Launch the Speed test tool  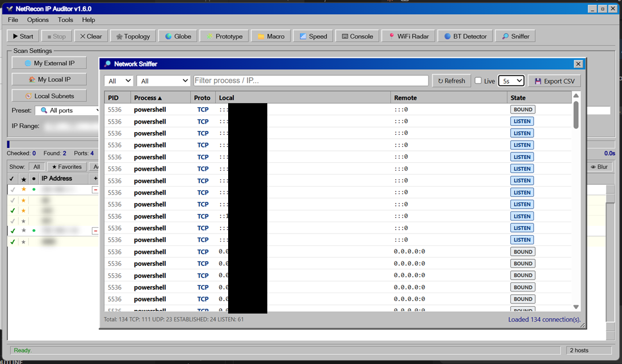click(313, 36)
